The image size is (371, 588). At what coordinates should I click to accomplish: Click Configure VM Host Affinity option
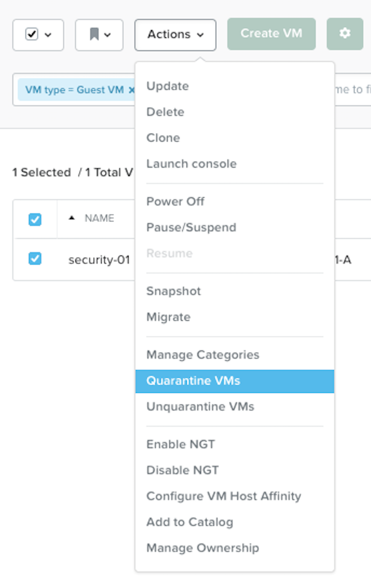224,496
